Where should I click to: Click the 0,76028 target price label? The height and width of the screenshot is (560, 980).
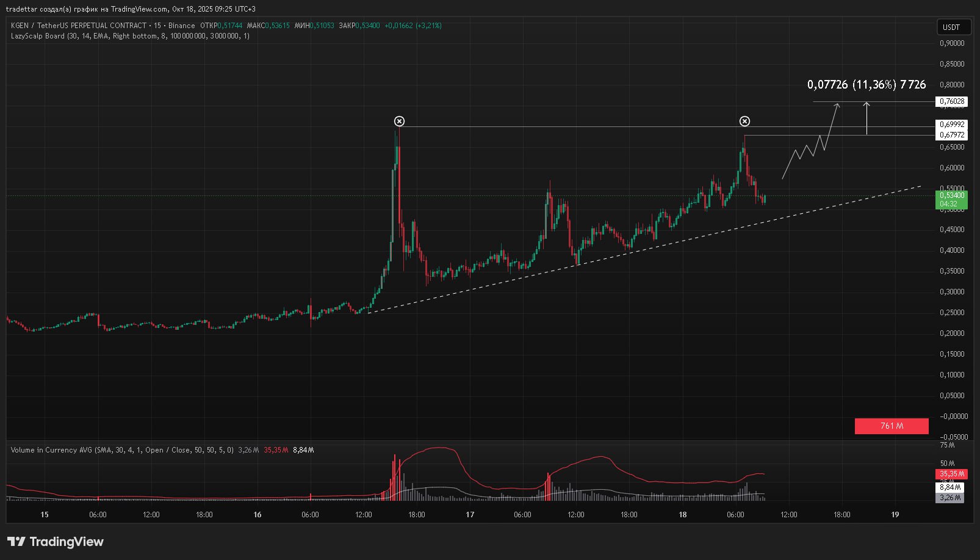click(951, 101)
